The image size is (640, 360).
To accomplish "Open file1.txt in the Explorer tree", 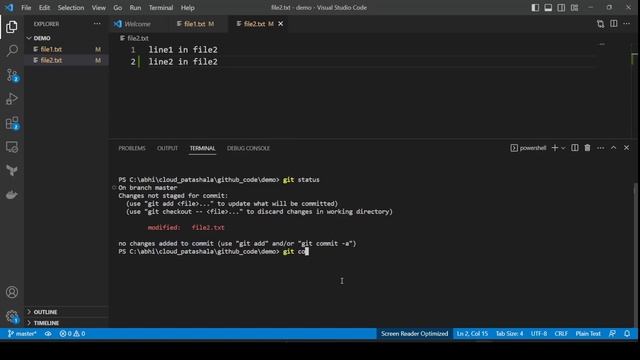I will click(67, 49).
